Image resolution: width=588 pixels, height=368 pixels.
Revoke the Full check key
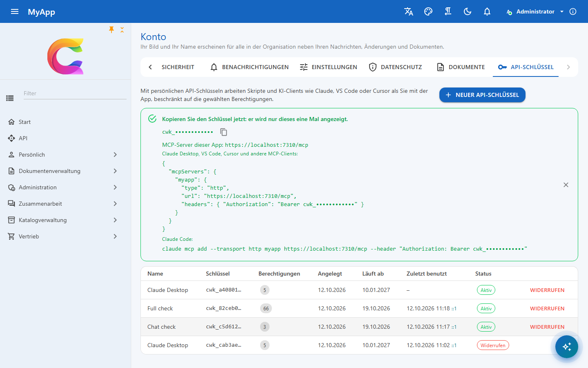click(547, 308)
